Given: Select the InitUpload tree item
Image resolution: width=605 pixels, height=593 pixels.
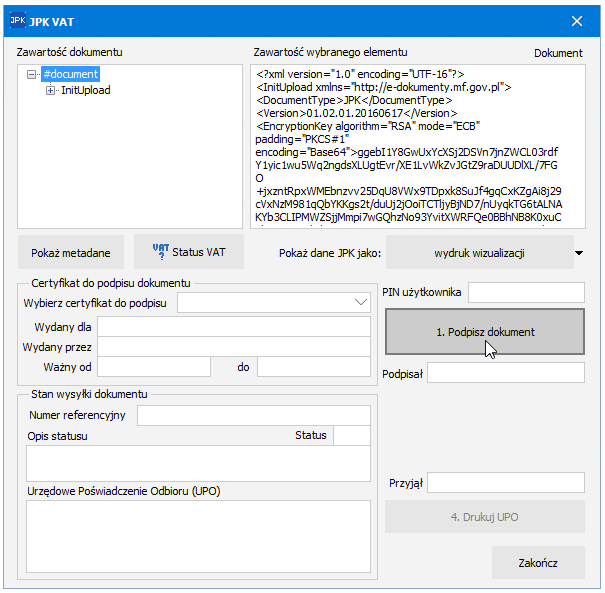Looking at the screenshot, I should coord(86,91).
